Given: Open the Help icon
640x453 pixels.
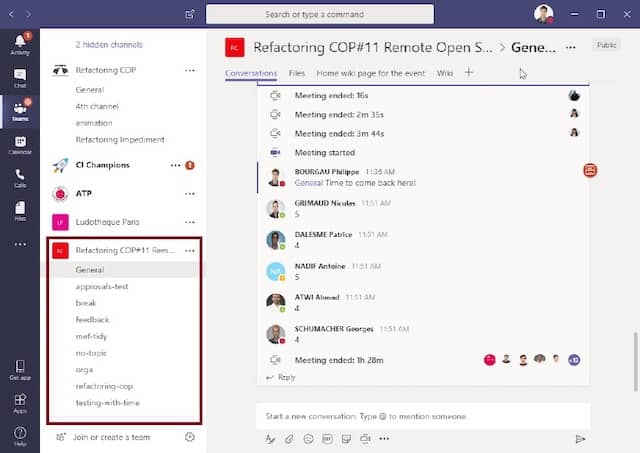Looking at the screenshot, I should pos(20,436).
